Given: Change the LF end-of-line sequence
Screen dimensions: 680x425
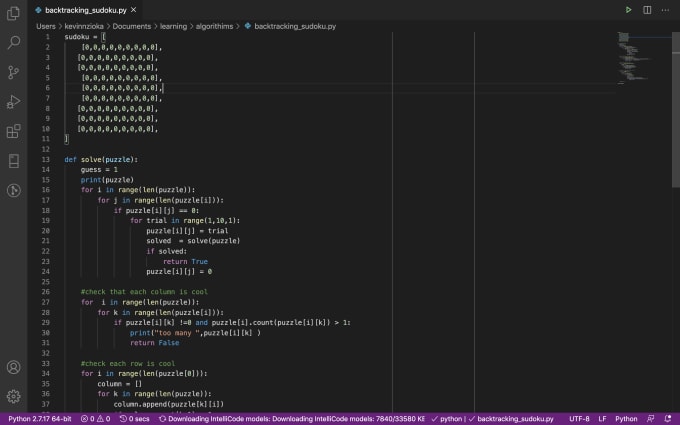Looking at the screenshot, I should pyautogui.click(x=602, y=419).
